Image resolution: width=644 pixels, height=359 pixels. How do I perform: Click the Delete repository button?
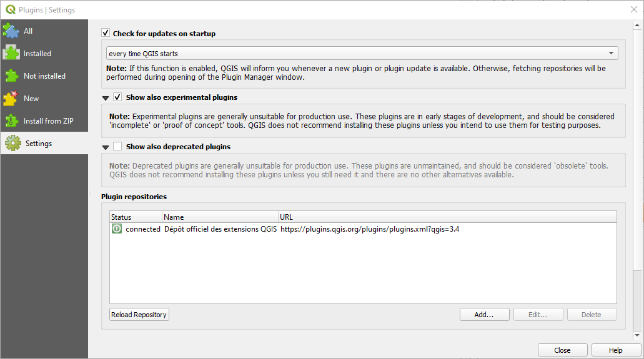tap(592, 314)
